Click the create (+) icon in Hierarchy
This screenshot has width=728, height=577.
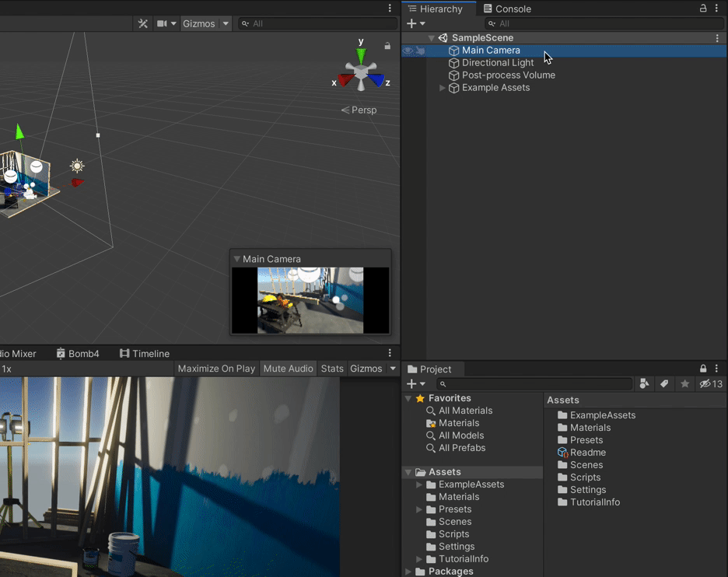pyautogui.click(x=413, y=23)
